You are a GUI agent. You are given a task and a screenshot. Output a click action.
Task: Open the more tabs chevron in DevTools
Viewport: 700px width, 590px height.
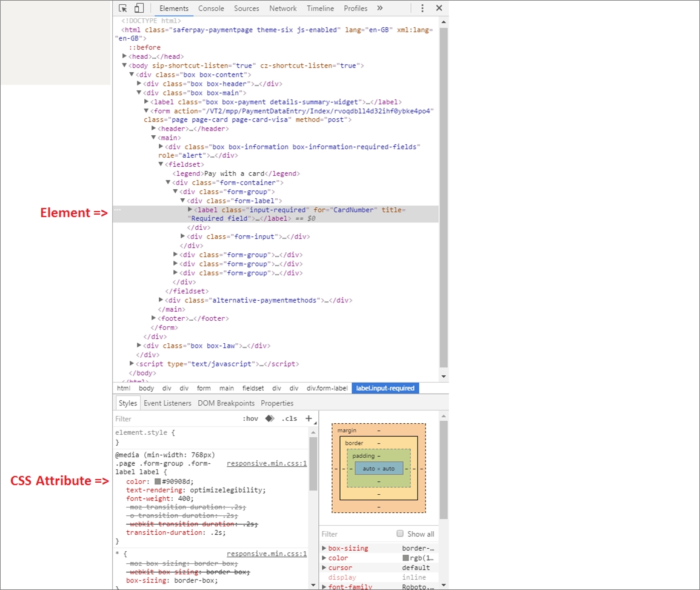[380, 8]
